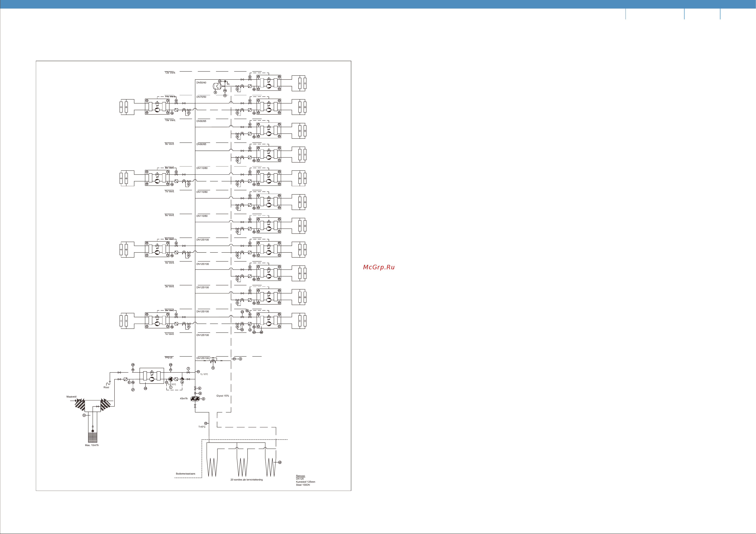Click the "5e Verd" floor label
Viewport: 756px width, 534px height.
click(170, 239)
